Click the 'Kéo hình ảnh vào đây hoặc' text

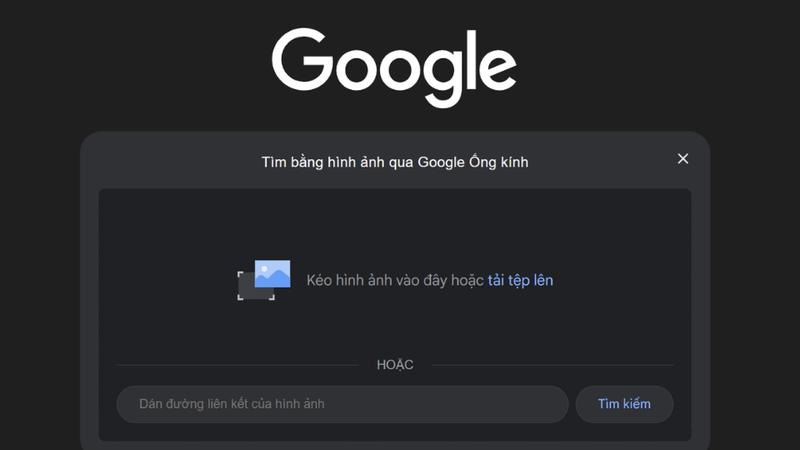click(x=395, y=280)
